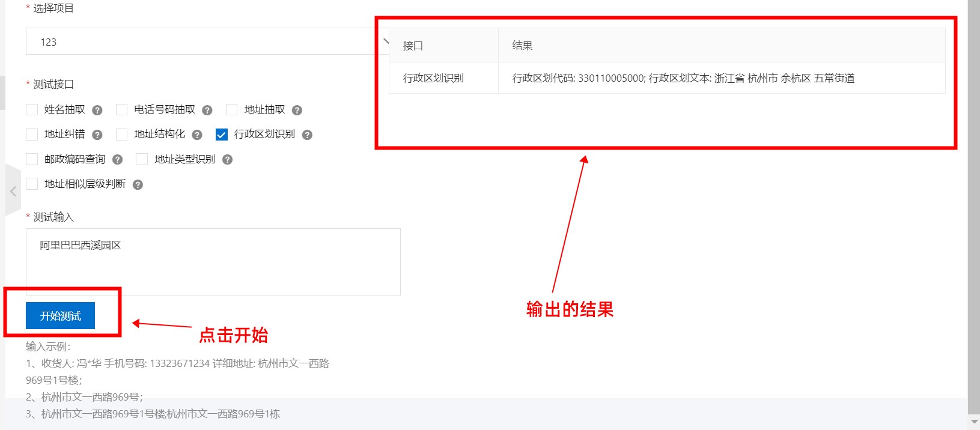
Task: Open help icon beside 电话号码抽取
Action: click(x=207, y=110)
